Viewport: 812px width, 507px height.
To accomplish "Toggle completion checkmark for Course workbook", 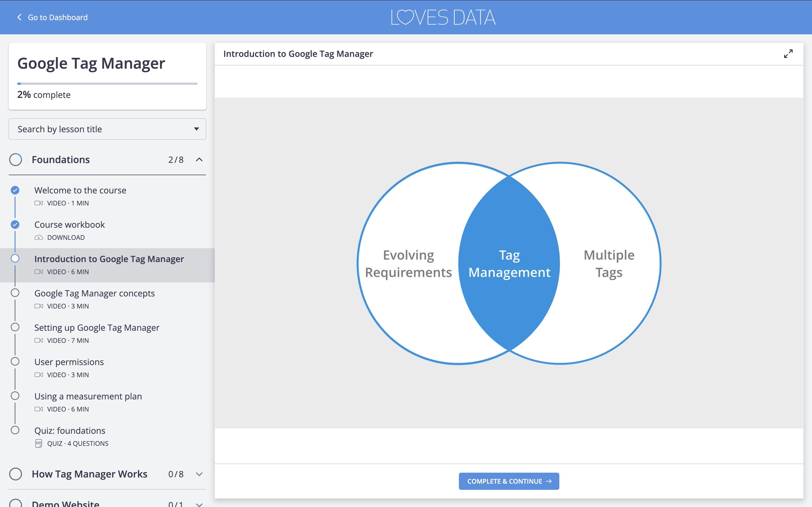I will click(15, 225).
